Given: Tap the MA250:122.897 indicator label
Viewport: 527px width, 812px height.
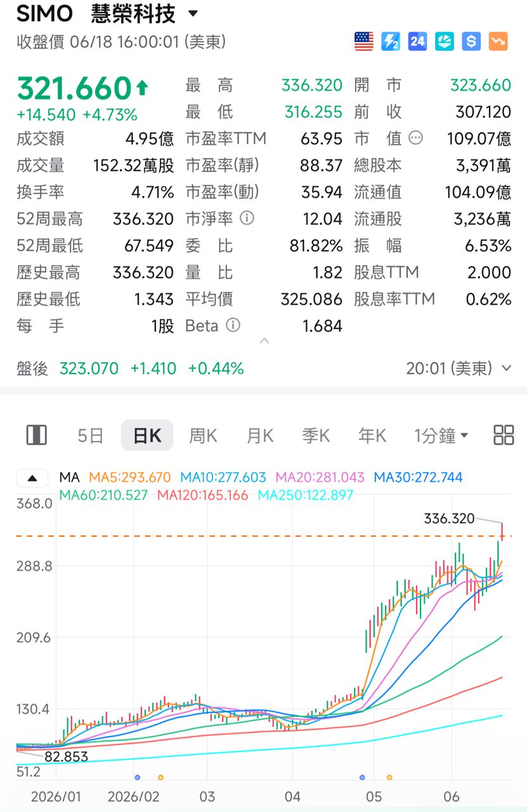Looking at the screenshot, I should [x=306, y=495].
